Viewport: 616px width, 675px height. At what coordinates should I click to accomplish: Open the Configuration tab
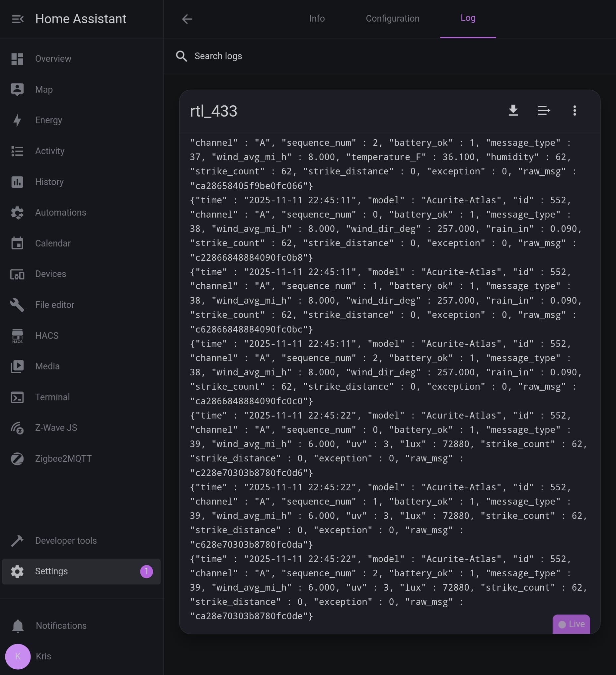click(392, 18)
